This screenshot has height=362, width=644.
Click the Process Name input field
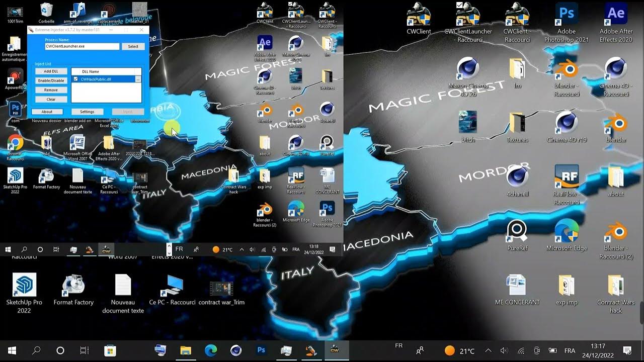click(82, 46)
